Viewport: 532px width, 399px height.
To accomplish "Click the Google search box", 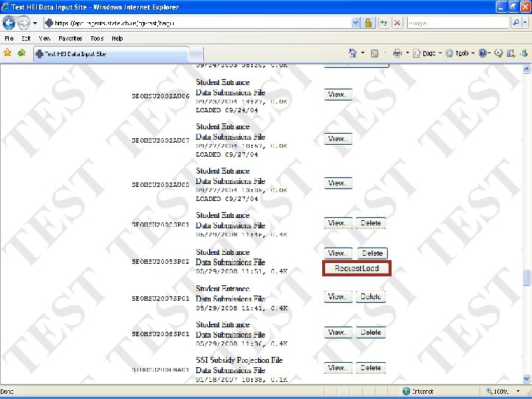I will point(457,23).
